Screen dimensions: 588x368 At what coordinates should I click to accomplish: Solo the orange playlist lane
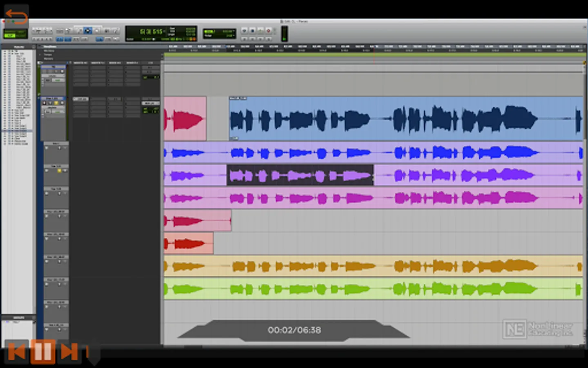[x=59, y=261]
